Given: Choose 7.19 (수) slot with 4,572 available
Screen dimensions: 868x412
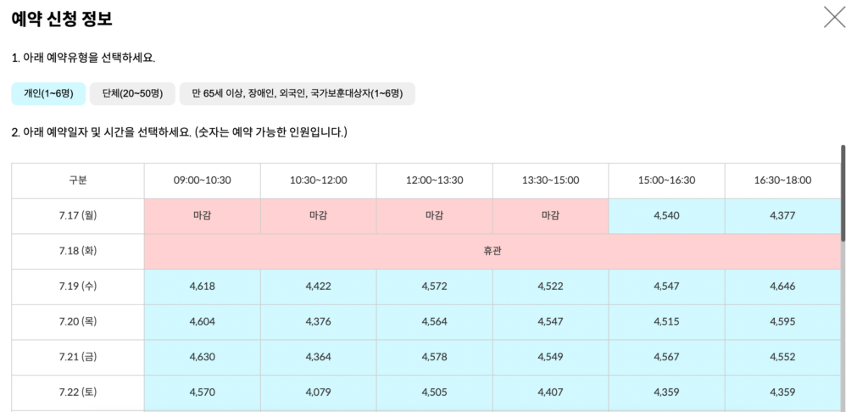Looking at the screenshot, I should pyautogui.click(x=435, y=287).
